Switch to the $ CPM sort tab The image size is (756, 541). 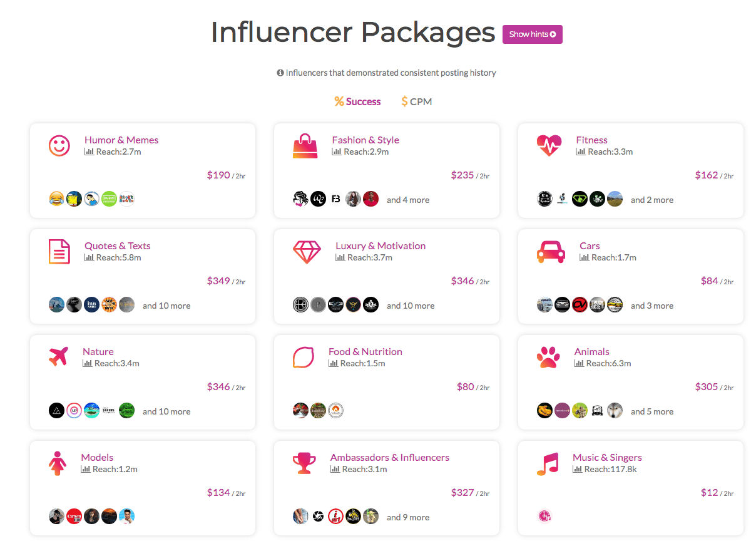point(417,101)
